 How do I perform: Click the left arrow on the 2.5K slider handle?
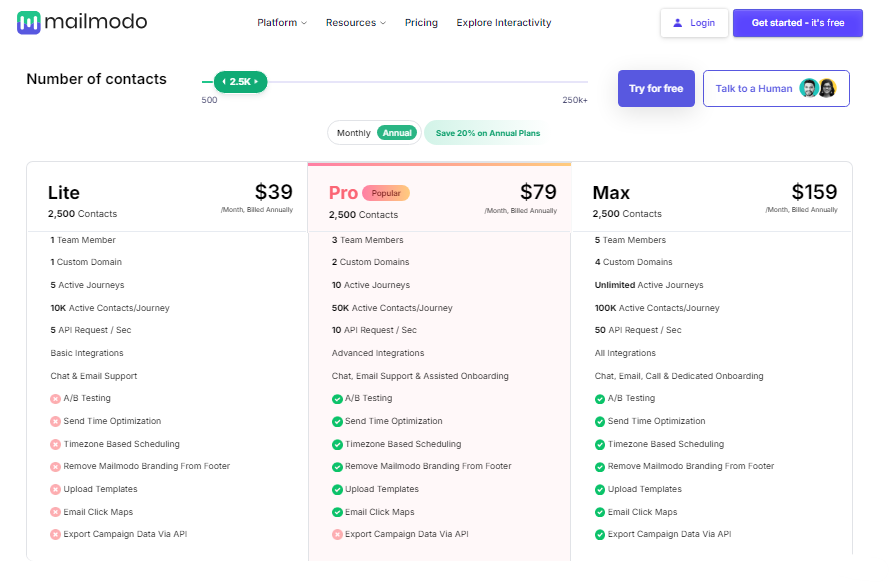point(225,82)
